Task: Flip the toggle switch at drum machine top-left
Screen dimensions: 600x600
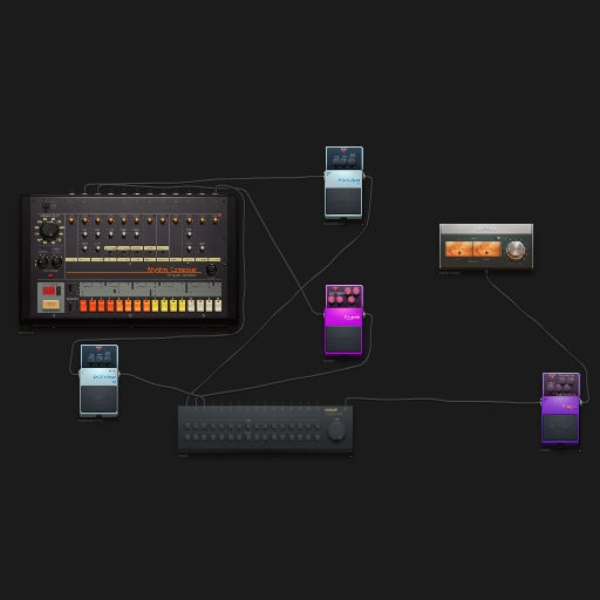Action: point(46,206)
